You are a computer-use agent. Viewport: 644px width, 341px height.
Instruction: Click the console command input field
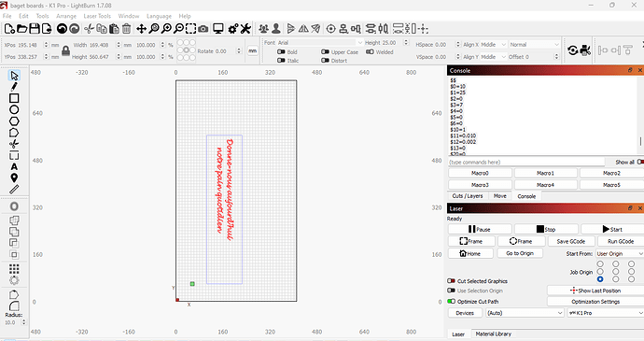[x=526, y=162]
